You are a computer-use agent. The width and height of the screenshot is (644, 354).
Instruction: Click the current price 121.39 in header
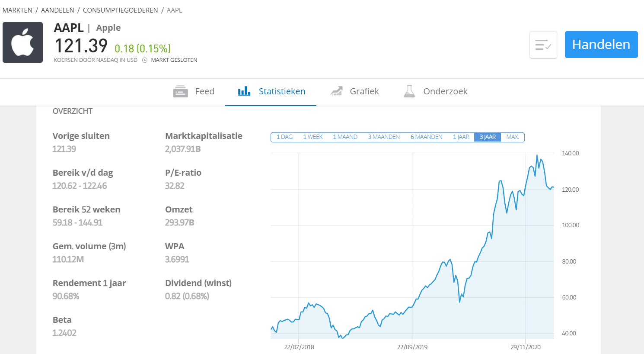click(x=81, y=46)
